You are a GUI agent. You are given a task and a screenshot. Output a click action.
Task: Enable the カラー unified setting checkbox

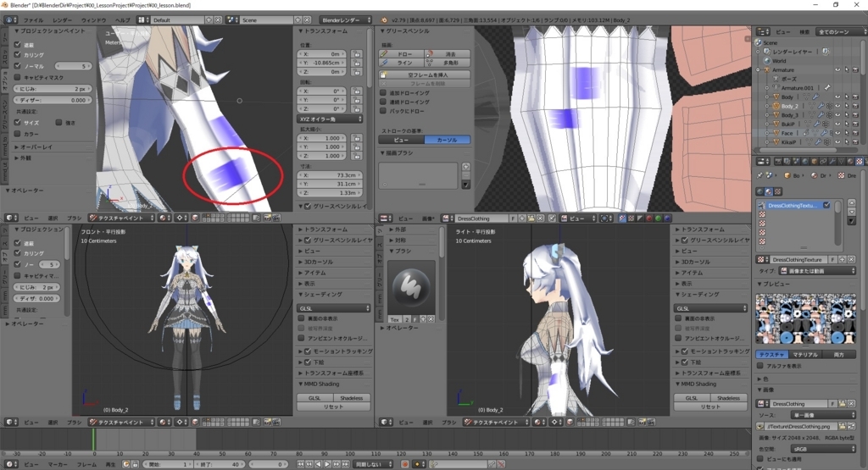pos(18,134)
